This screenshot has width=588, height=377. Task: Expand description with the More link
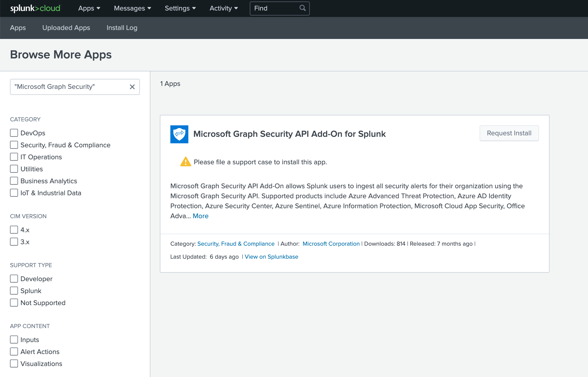pyautogui.click(x=200, y=216)
